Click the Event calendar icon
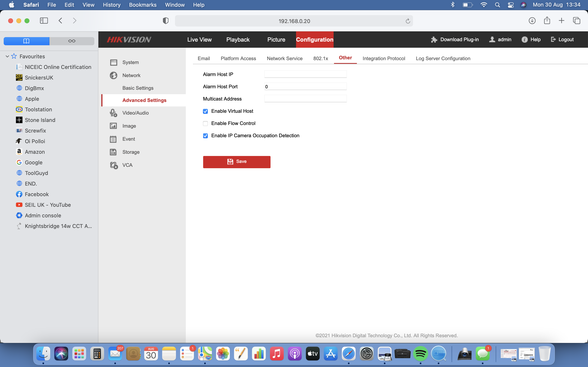 (113, 139)
